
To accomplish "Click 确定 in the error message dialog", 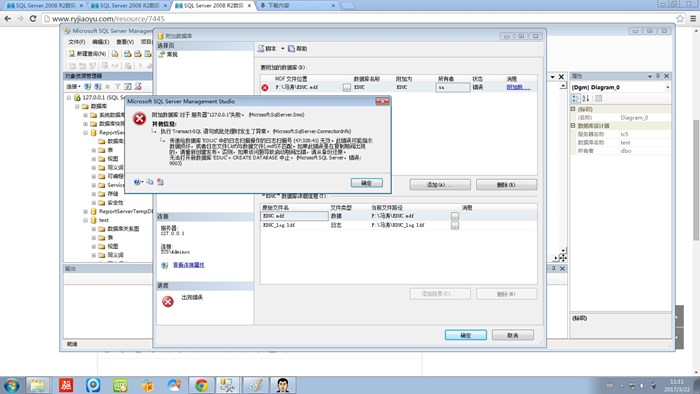I will pyautogui.click(x=367, y=183).
